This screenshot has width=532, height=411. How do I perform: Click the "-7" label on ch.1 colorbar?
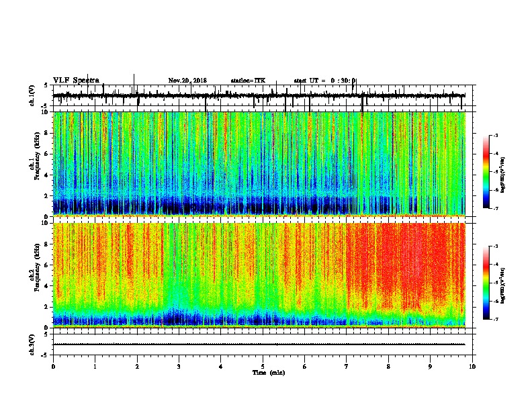(x=495, y=208)
